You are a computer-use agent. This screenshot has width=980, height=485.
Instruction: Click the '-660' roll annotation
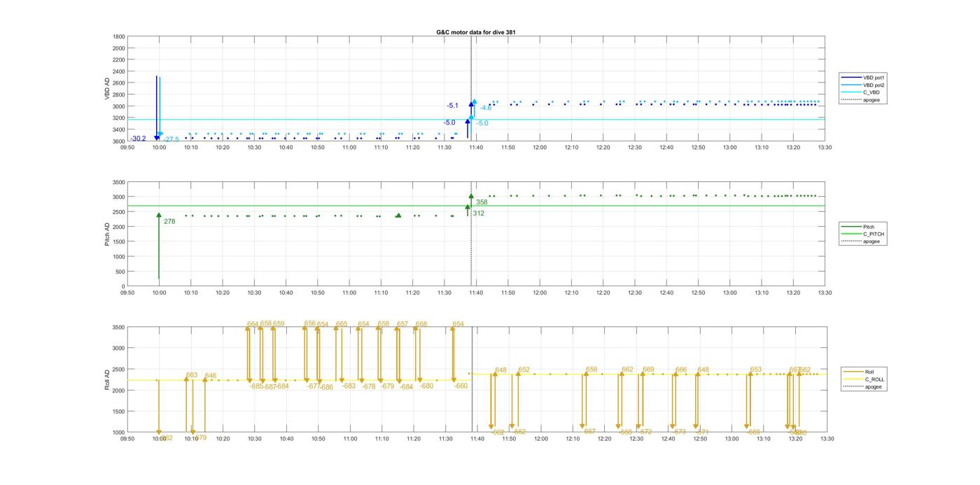461,386
